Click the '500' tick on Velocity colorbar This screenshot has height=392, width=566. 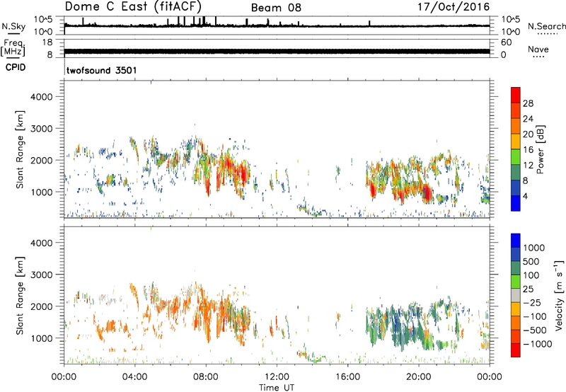click(x=531, y=261)
